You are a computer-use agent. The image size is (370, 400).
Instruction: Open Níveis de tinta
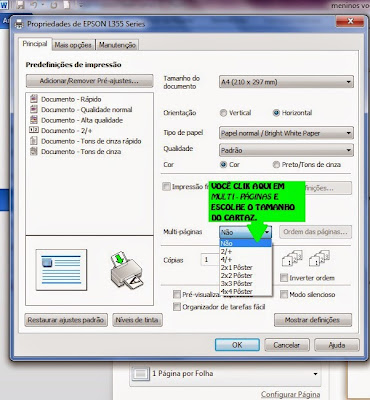tap(137, 320)
